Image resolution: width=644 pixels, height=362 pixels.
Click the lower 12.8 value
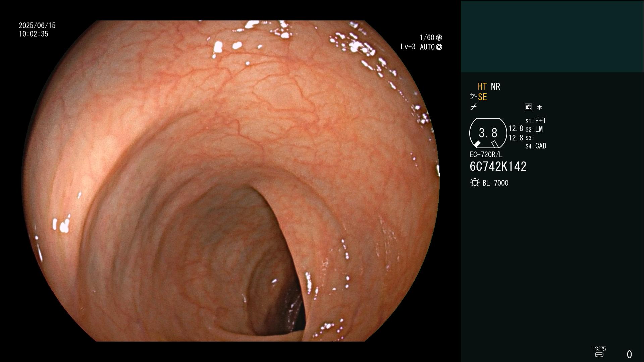516,138
